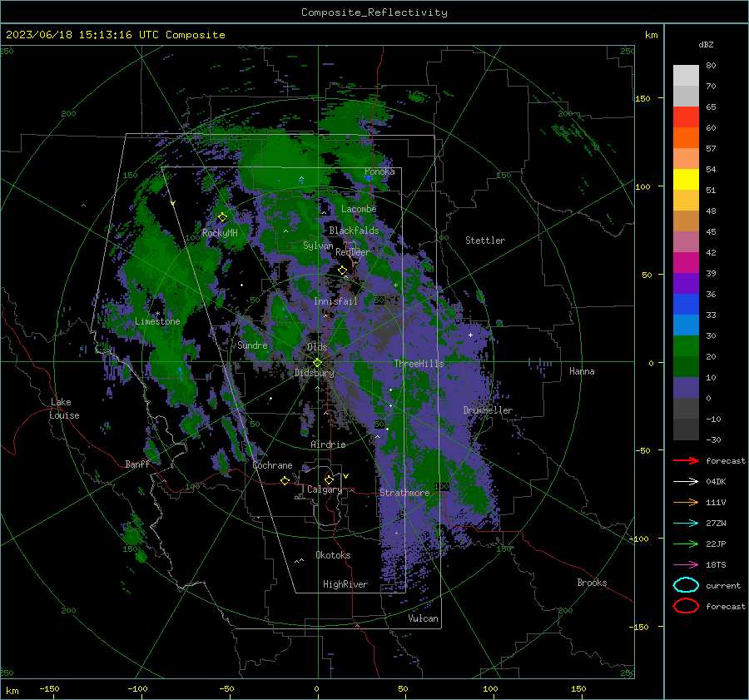Click the red forecast arrow in legend
The image size is (749, 700).
[x=686, y=460]
